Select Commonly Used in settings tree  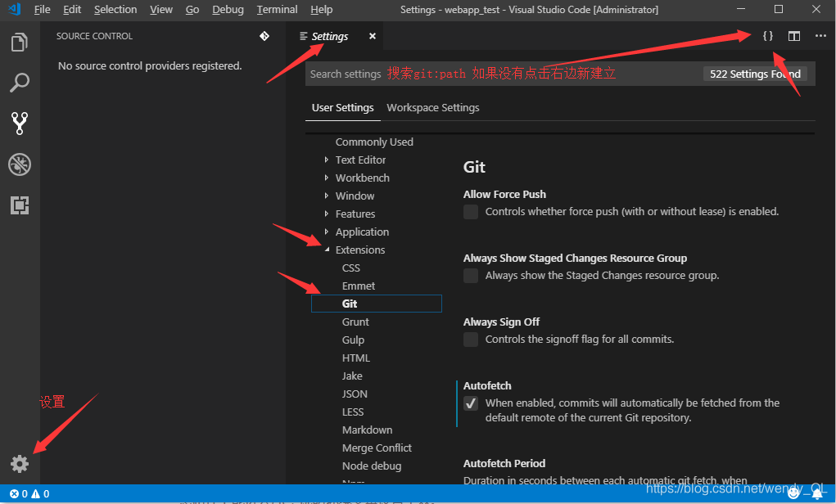coord(374,142)
